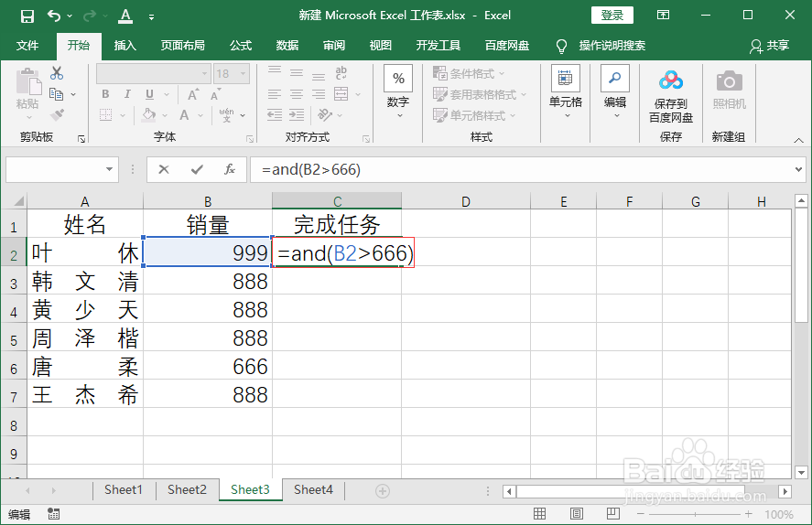
Task: Switch to Page Break Preview icon
Action: [x=613, y=514]
